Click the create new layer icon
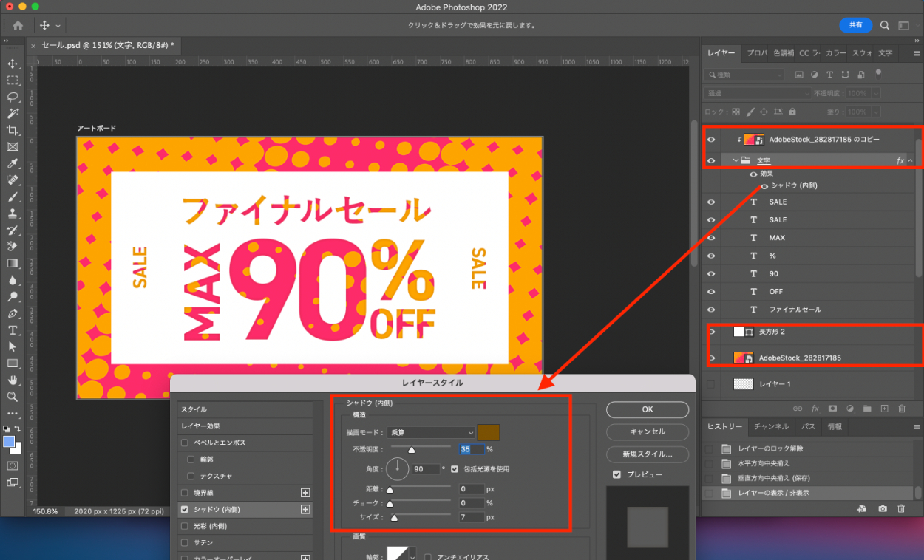Screen dimensions: 924x560 [883, 408]
